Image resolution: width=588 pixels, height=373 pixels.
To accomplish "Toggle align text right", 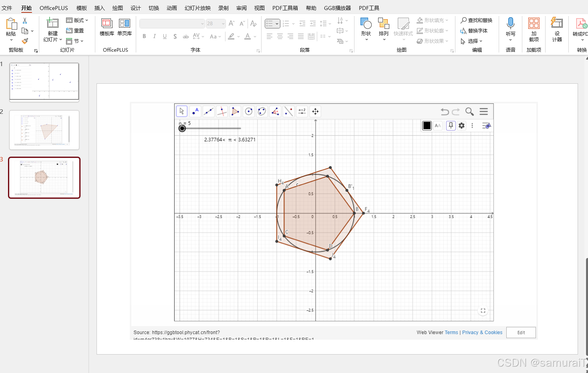I will pos(290,36).
